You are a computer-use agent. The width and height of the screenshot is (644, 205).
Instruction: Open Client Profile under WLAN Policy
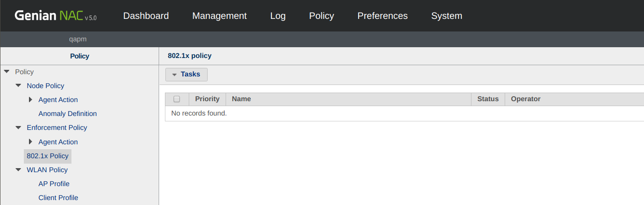[58, 198]
